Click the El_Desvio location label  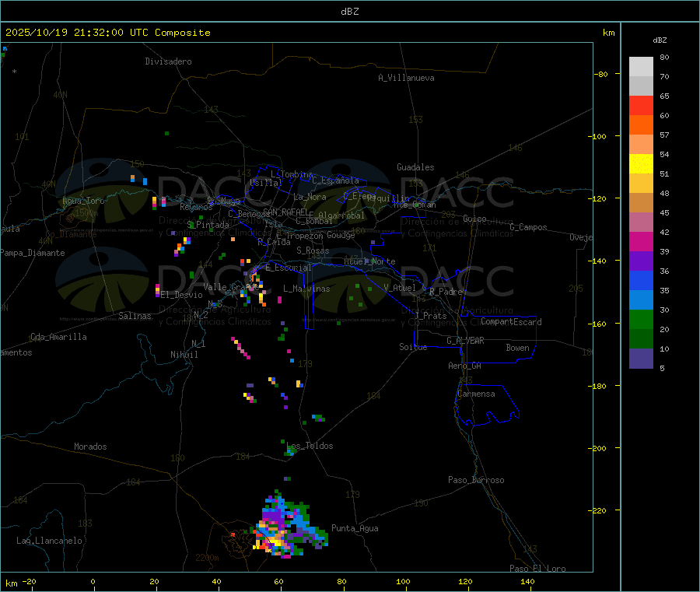point(181,295)
